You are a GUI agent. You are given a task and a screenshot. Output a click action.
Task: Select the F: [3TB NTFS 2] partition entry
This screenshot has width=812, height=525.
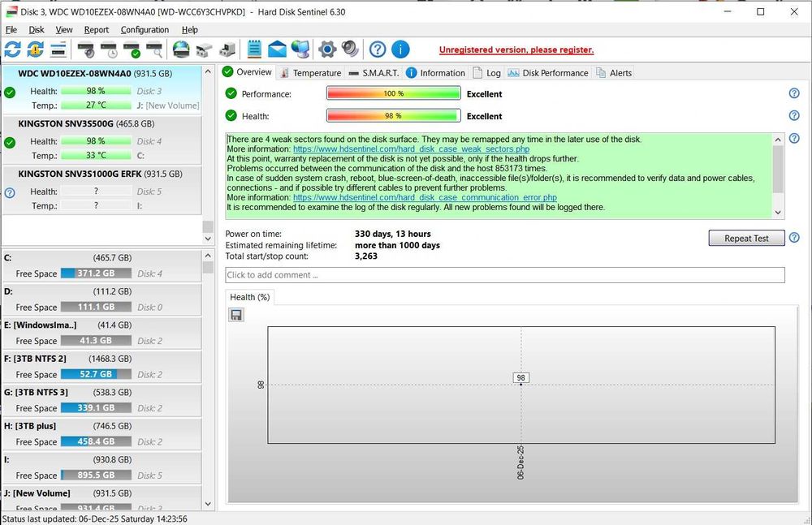point(102,367)
